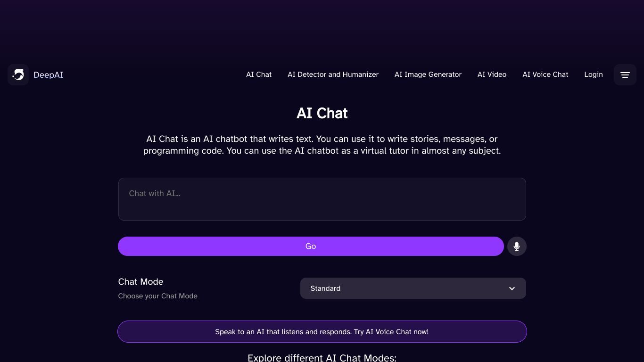Click the AI chatbot description paragraph
This screenshot has height=362, width=644.
coord(322,145)
